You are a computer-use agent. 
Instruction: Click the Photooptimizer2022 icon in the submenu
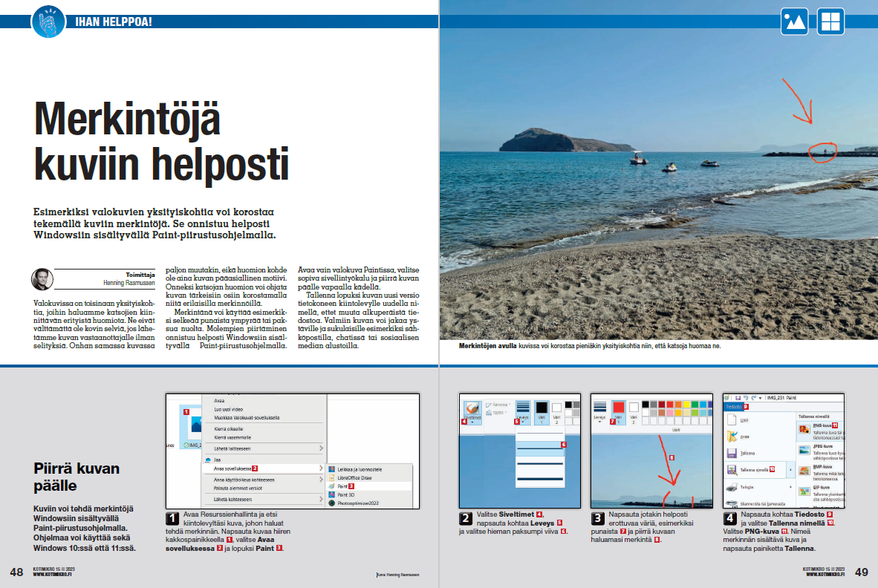pos(332,503)
